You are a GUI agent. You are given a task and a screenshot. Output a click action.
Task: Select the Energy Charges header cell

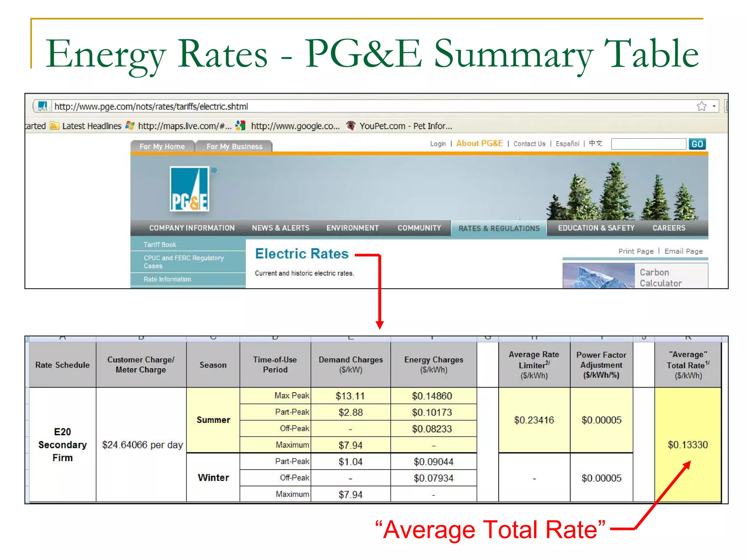433,365
